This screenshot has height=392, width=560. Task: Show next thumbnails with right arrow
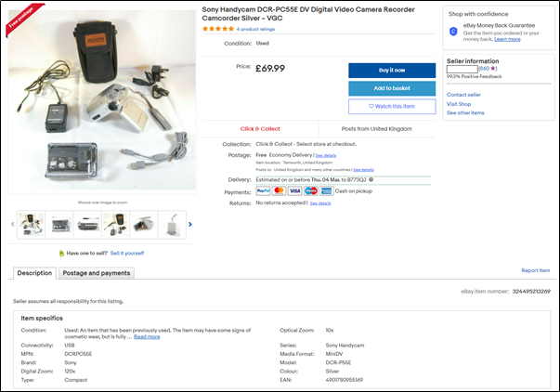[190, 225]
